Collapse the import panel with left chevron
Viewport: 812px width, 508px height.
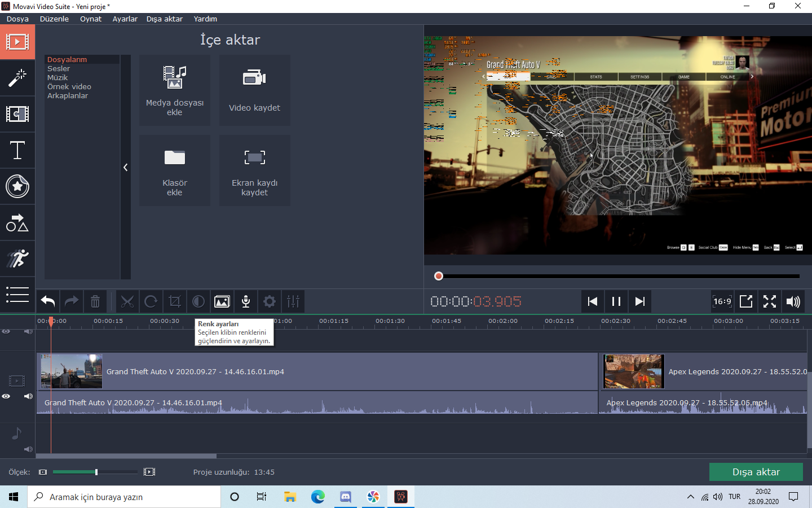[x=125, y=167]
